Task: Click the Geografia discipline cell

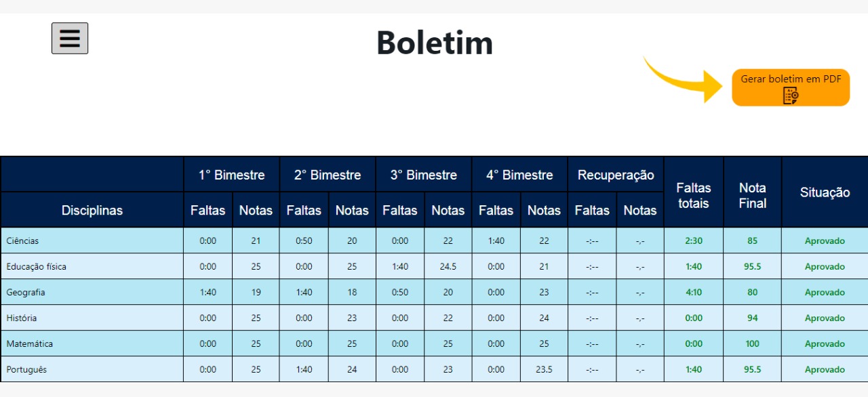Action: 26,292
